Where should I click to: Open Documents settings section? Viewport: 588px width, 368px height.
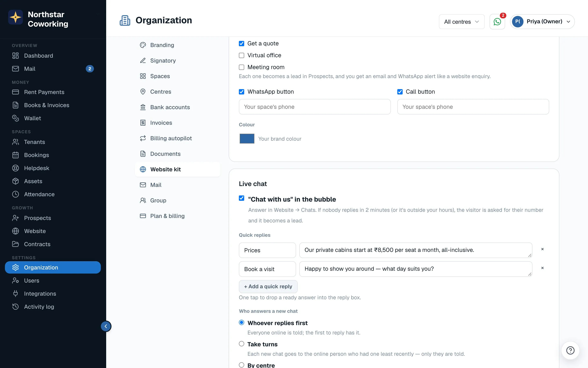(178, 154)
